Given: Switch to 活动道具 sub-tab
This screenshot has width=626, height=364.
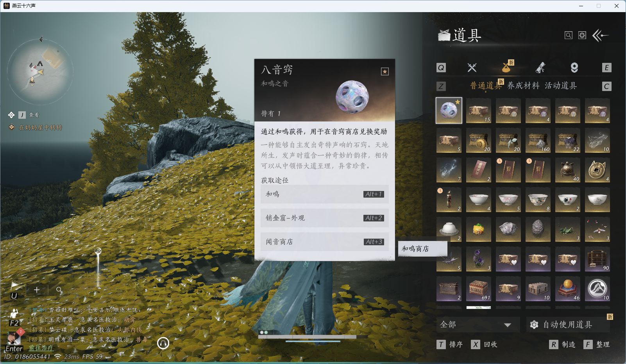Looking at the screenshot, I should (561, 86).
